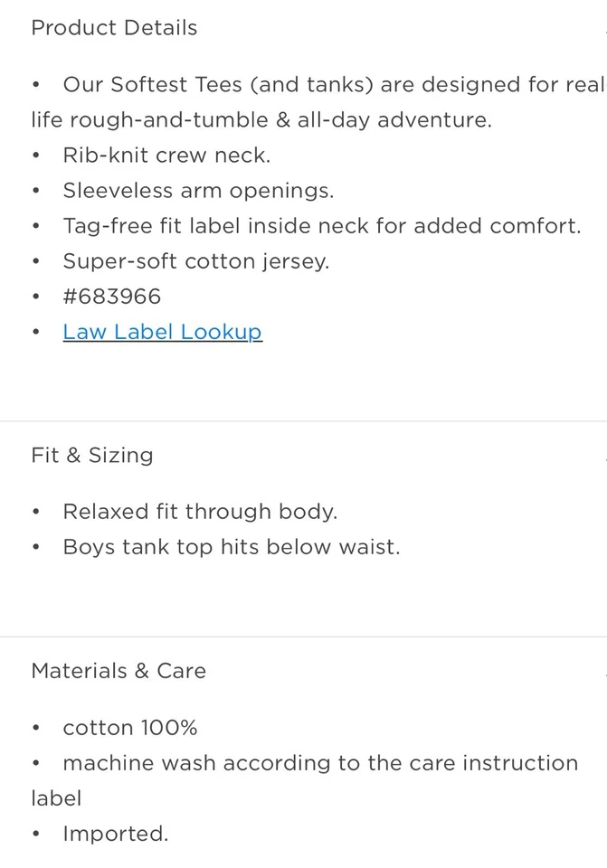Click the 'Imported.' bullet text

tap(115, 834)
